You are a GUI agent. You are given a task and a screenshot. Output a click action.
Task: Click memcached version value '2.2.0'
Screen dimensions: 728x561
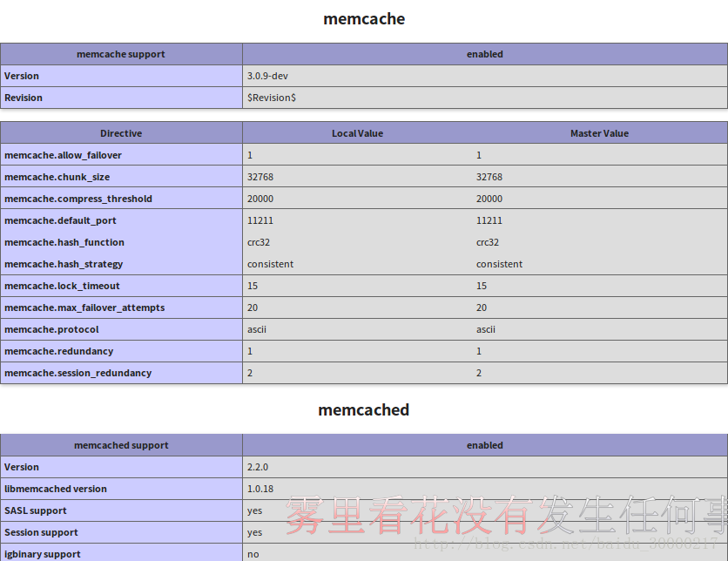(258, 467)
